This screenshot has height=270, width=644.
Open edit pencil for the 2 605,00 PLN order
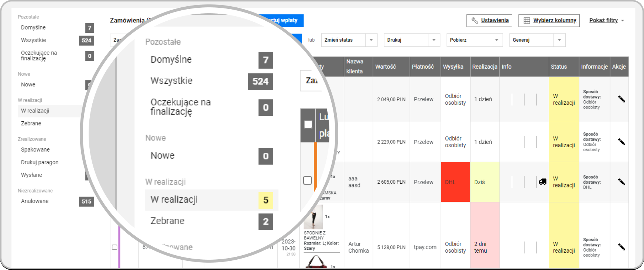tap(621, 182)
